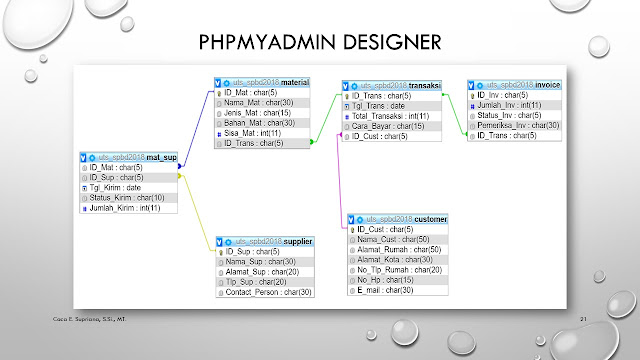Click the gear icon on transaksi table
Screen dimensions: 640x360
click(354, 86)
